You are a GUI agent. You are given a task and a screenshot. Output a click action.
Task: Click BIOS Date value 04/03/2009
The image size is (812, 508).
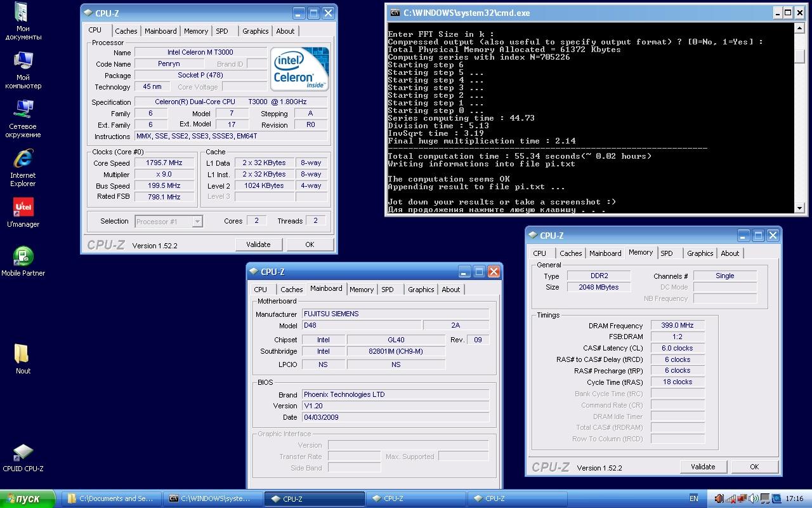point(395,417)
